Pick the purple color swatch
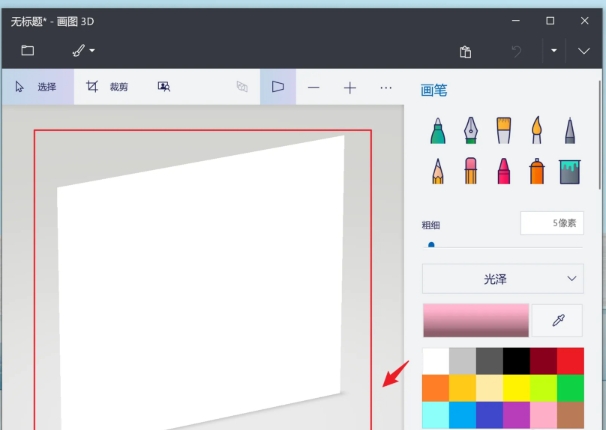Screen dimensions: 606x430 pyautogui.click(x=517, y=415)
